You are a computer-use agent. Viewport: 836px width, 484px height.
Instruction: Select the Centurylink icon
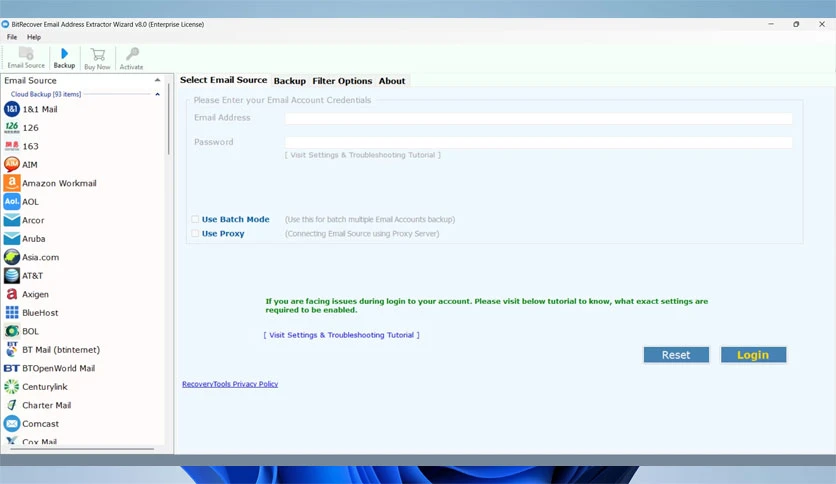click(x=12, y=386)
